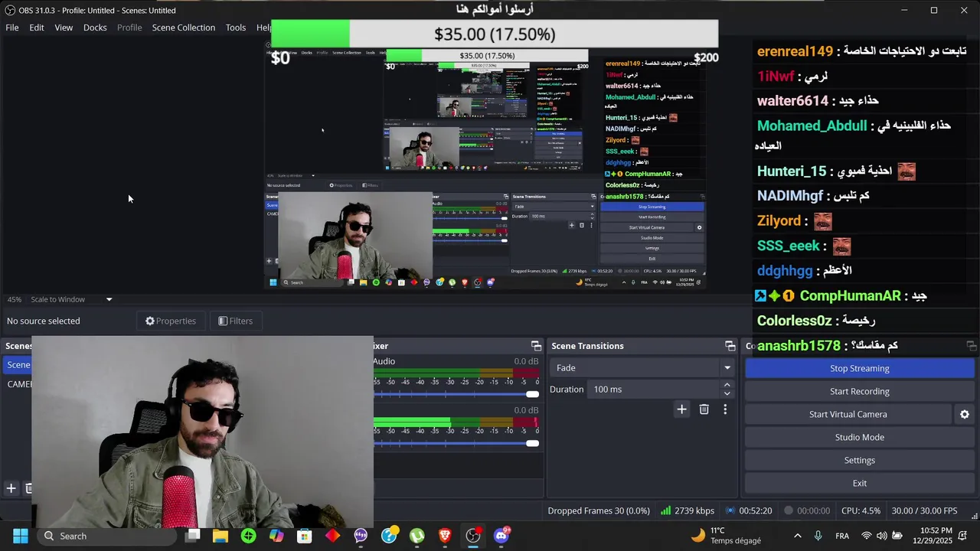980x551 pixels.
Task: Decrease transition duration with down arrow
Action: click(x=727, y=394)
